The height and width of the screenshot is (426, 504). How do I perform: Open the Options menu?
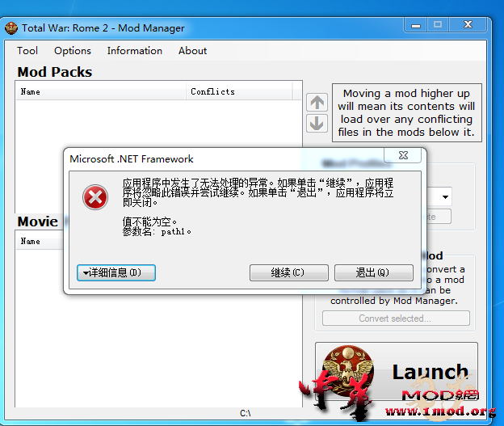click(x=73, y=50)
